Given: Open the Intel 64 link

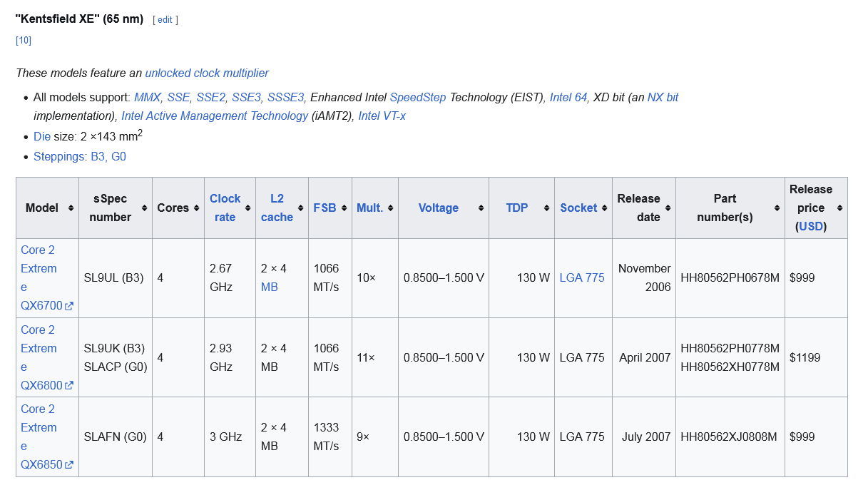Looking at the screenshot, I should [x=568, y=97].
